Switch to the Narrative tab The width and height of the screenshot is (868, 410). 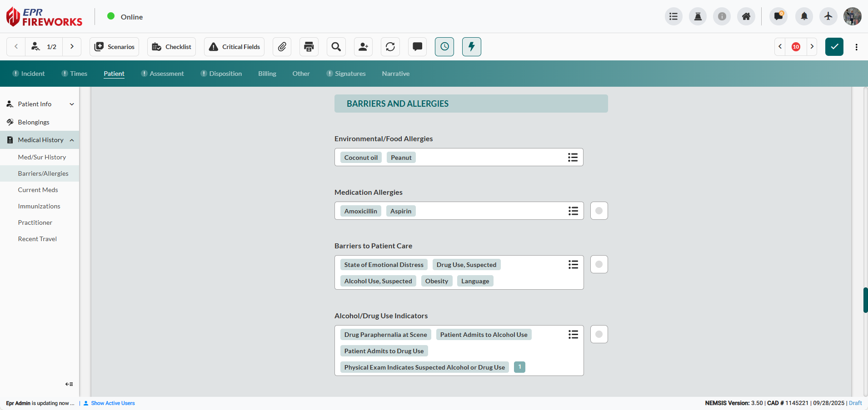395,74
